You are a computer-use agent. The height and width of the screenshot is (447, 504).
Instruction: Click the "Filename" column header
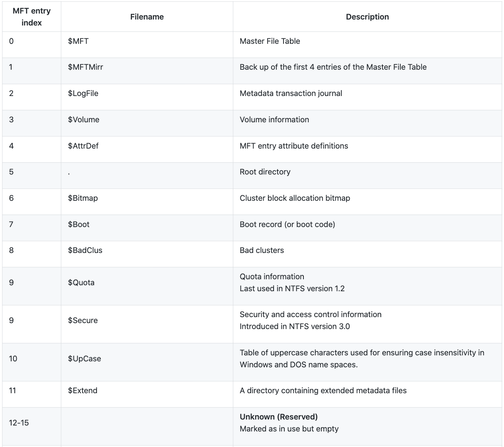click(147, 17)
